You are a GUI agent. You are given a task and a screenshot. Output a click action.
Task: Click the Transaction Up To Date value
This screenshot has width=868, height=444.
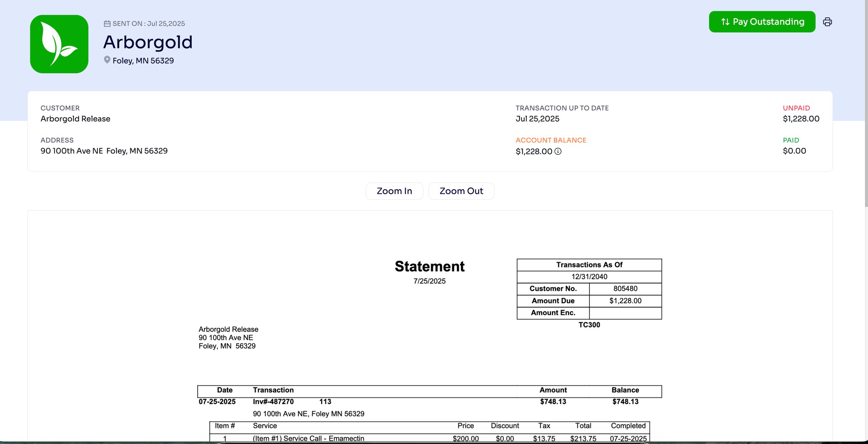(537, 119)
